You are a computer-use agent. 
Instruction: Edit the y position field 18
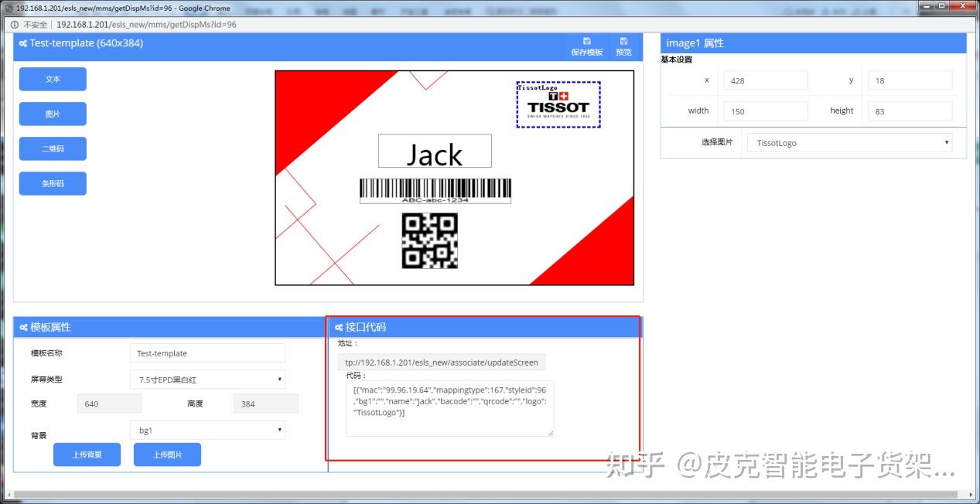pos(910,80)
